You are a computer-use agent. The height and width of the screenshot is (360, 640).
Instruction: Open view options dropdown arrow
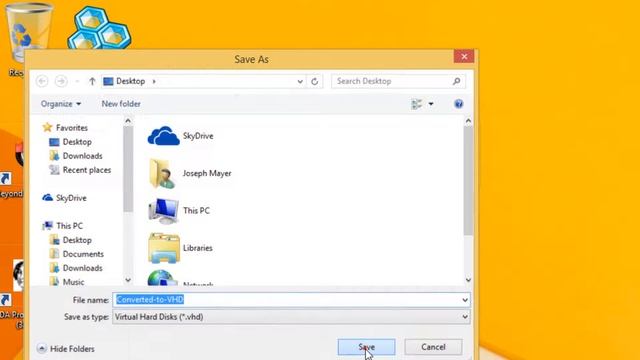(431, 104)
